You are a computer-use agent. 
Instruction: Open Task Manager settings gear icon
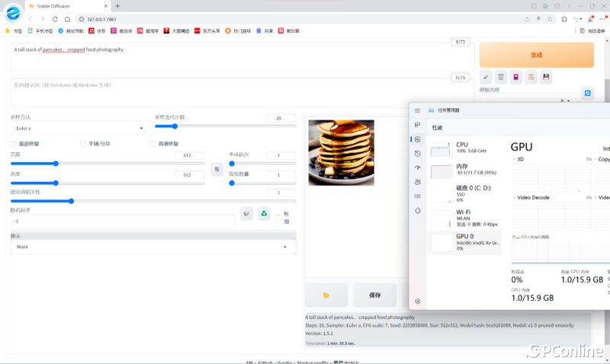pyautogui.click(x=418, y=302)
